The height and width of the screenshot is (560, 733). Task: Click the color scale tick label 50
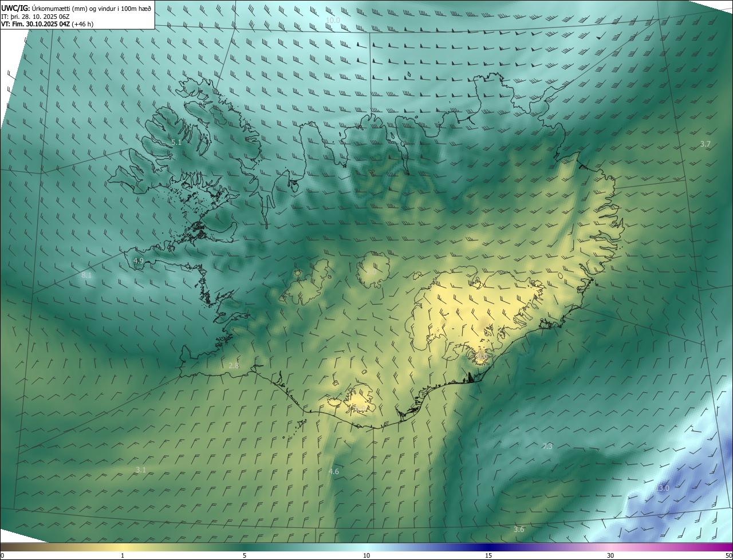[728, 556]
